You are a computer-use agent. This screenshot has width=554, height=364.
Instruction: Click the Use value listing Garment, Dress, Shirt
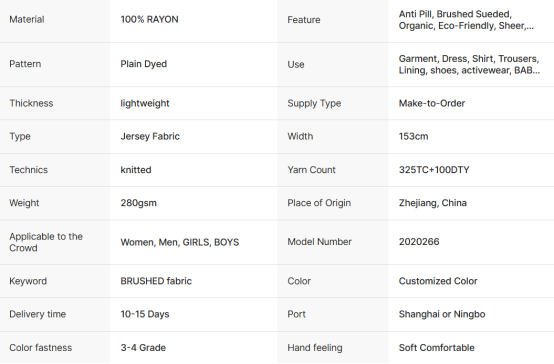click(x=469, y=64)
